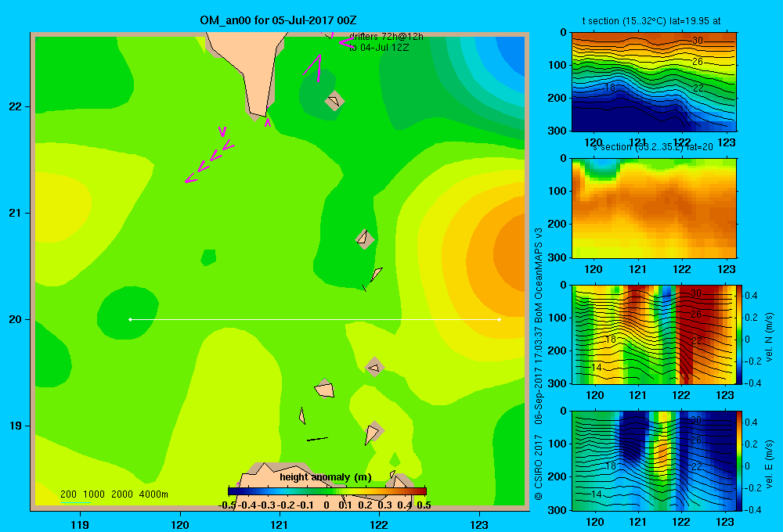Click the "to 04-Jul 12Z" annotation
Image resolution: width=783 pixels, height=532 pixels.
(379, 48)
